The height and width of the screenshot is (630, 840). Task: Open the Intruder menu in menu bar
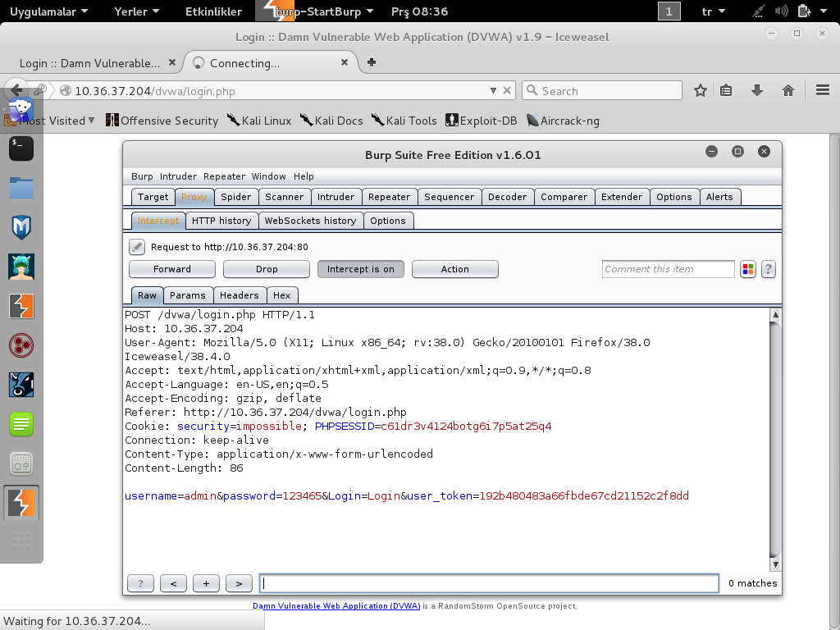click(x=178, y=176)
